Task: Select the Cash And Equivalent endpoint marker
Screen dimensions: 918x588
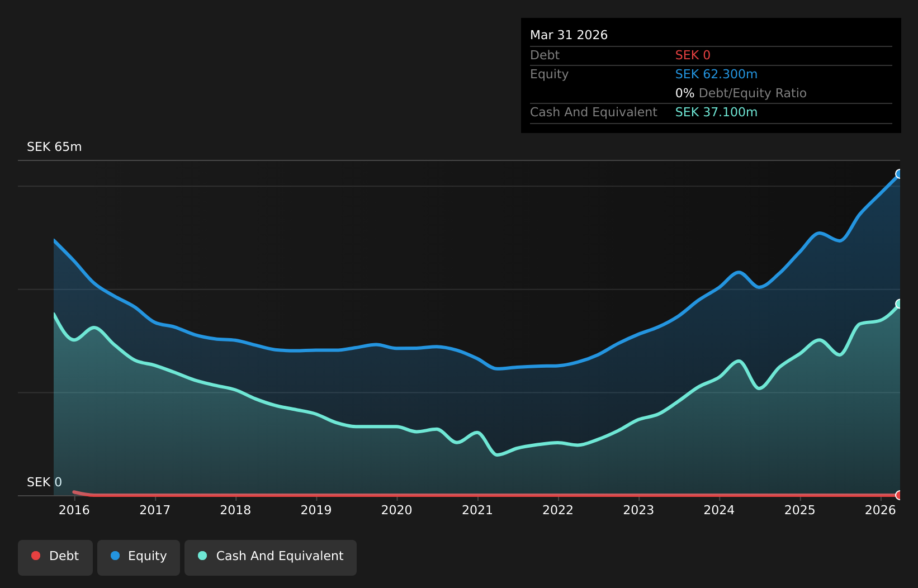Action: (x=899, y=304)
